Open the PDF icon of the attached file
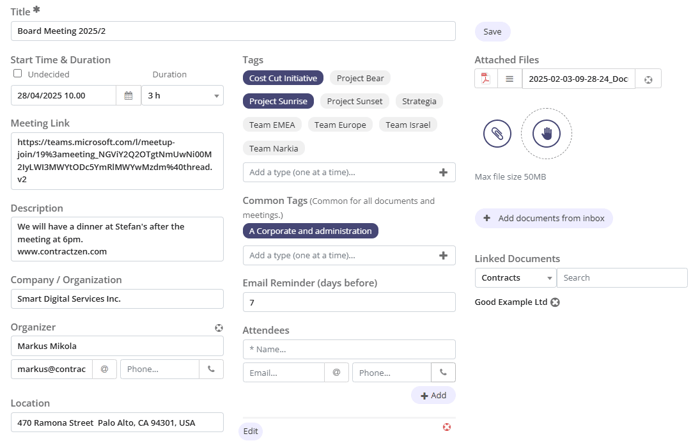700x443 pixels. 486,79
